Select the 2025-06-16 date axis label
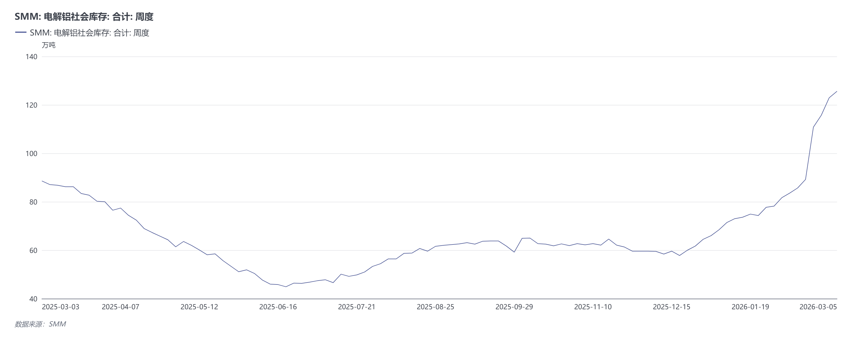Screen dimensions: 868x338 click(x=278, y=307)
